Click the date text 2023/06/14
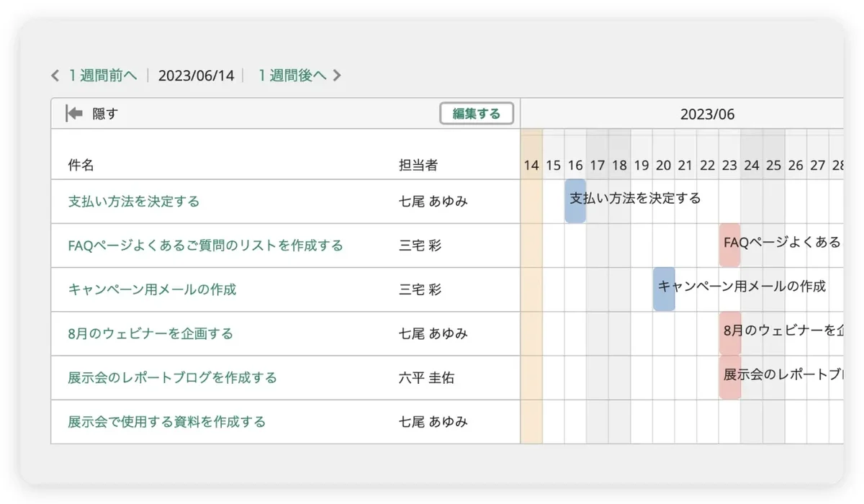The height and width of the screenshot is (504, 864). 196,76
